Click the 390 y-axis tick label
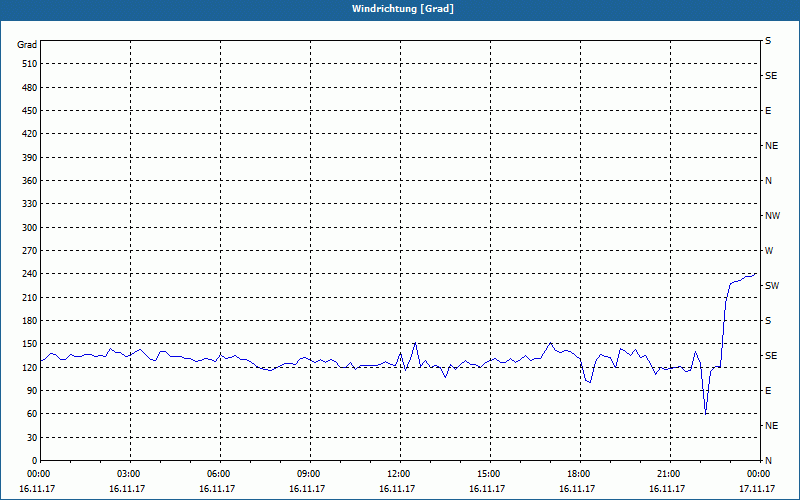This screenshot has height=500, width=800. [30, 157]
